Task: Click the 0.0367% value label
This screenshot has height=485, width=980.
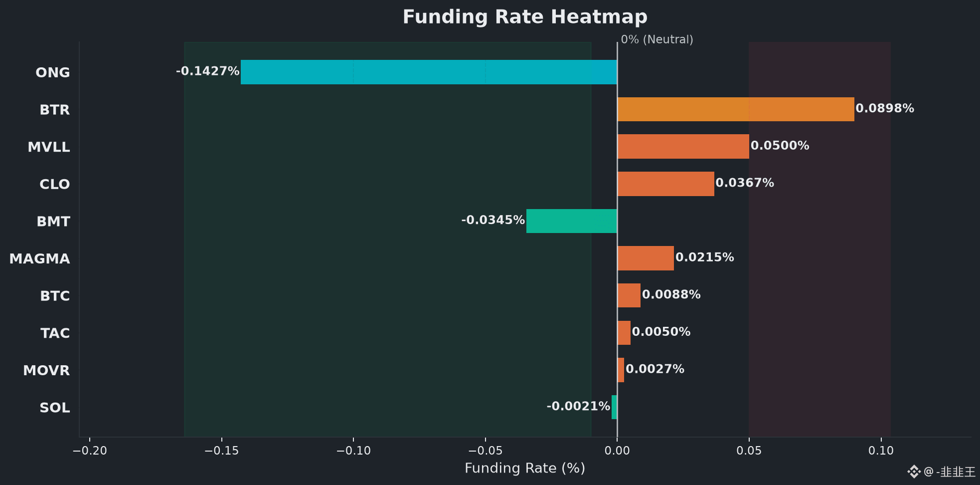Action: [745, 183]
